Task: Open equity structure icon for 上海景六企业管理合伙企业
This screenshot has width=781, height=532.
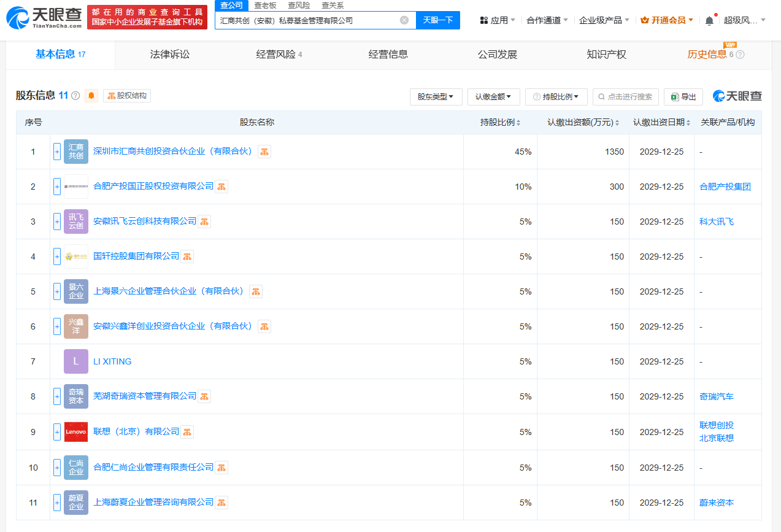Action: point(256,291)
